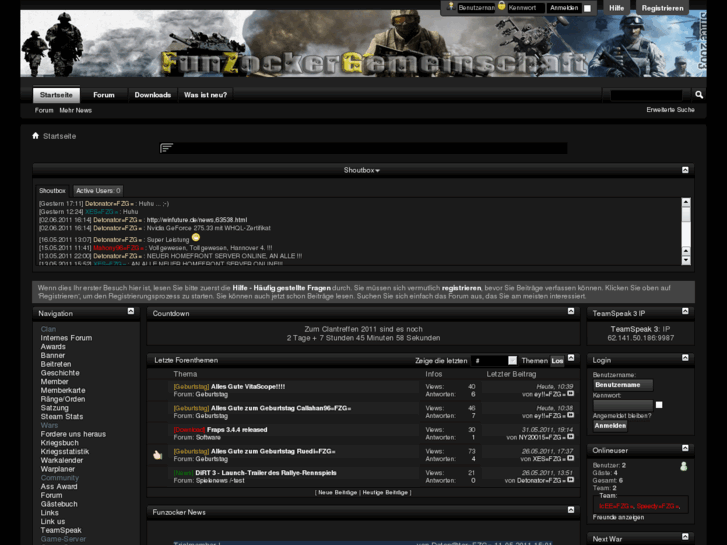Go to last post icon for Ruedi thread
The height and width of the screenshot is (545, 727).
[x=571, y=458]
